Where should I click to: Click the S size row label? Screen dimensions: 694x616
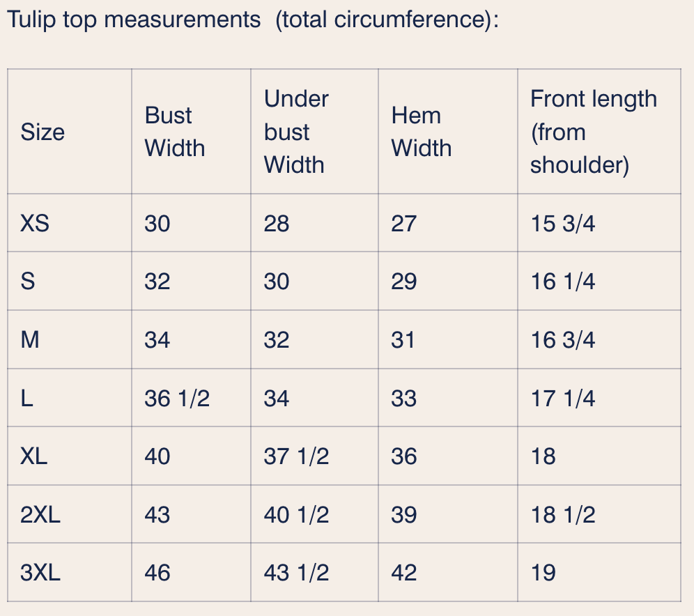(x=27, y=282)
